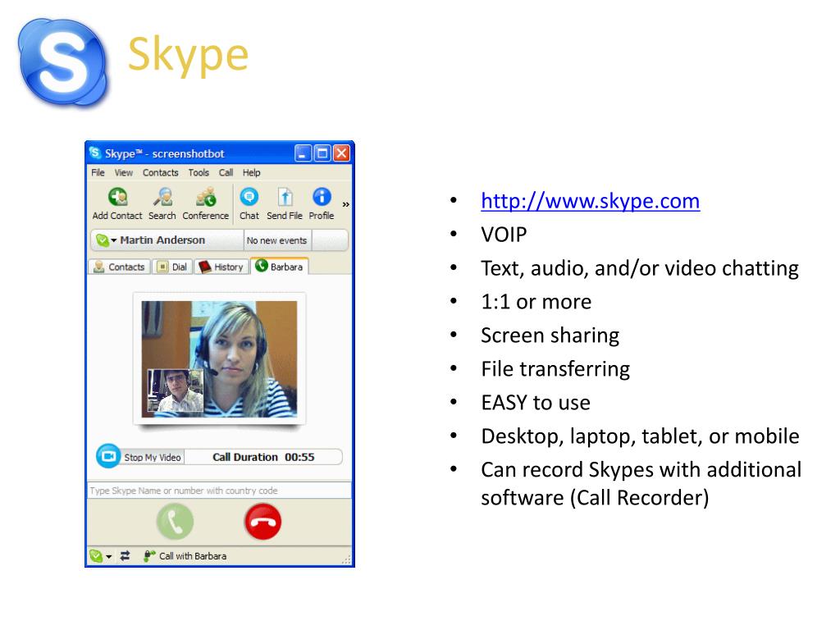
Task: Click the Martin Anderson name label
Action: [162, 240]
